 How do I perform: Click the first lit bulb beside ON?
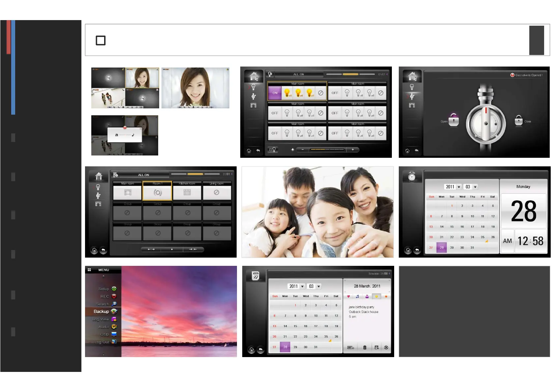pos(287,93)
